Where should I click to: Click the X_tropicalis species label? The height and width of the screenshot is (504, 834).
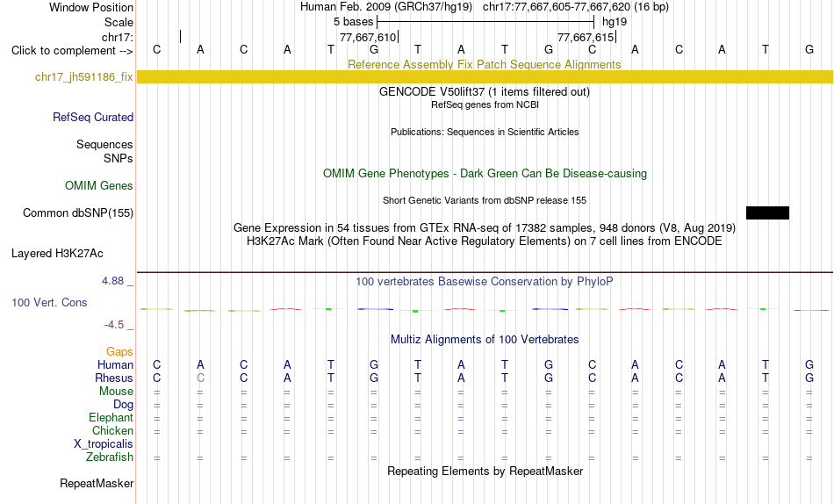pyautogui.click(x=104, y=444)
